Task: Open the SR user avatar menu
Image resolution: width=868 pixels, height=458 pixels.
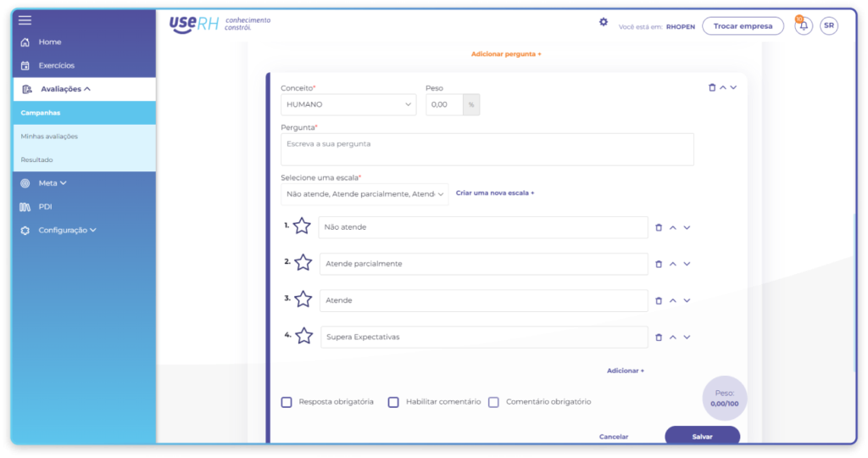Action: click(829, 25)
